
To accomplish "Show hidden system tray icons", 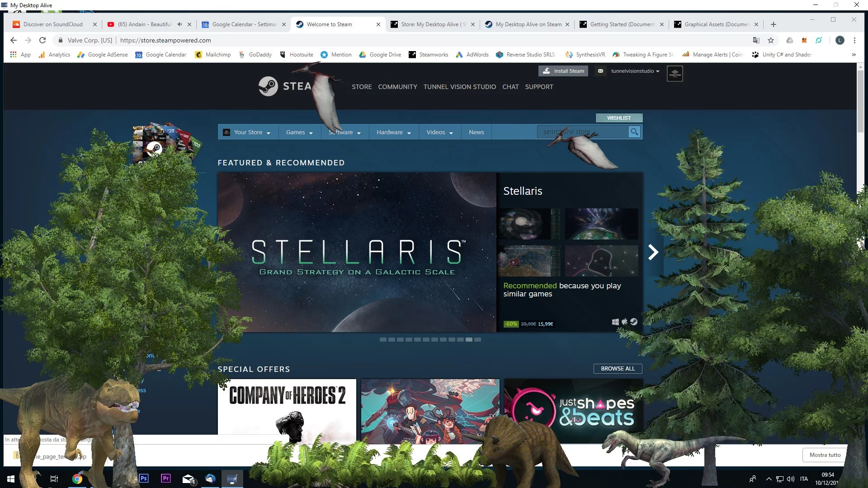I will tap(769, 479).
